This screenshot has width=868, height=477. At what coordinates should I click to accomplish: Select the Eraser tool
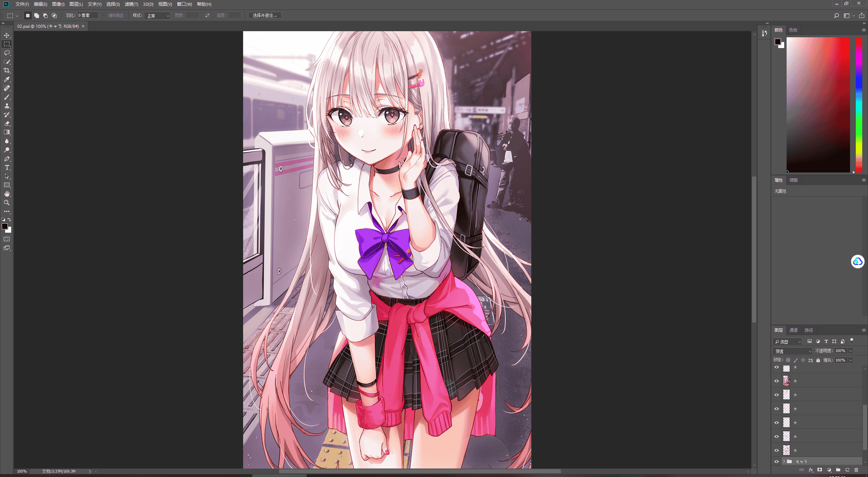point(7,123)
